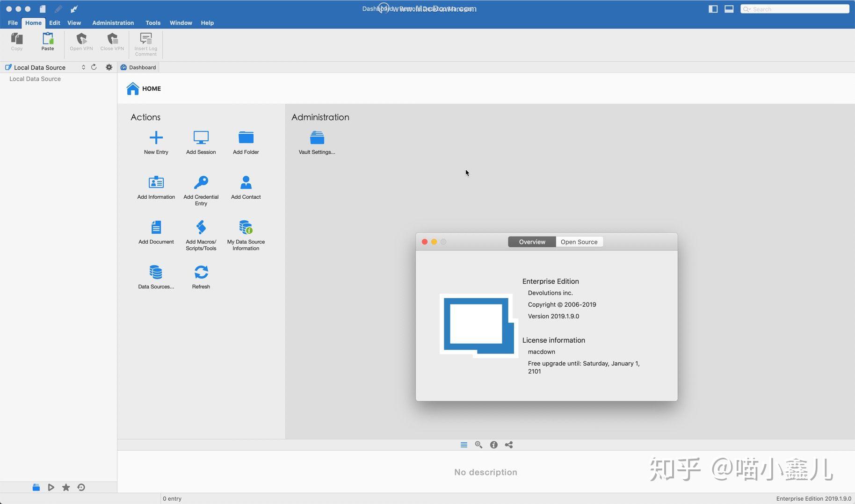Click the pencil edit title bar icon
The height and width of the screenshot is (504, 855).
[x=58, y=9]
